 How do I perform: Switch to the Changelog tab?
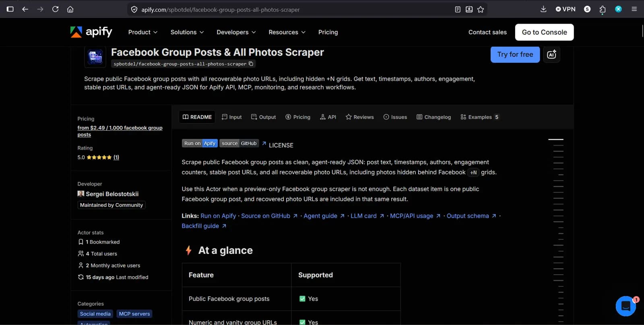[433, 117]
